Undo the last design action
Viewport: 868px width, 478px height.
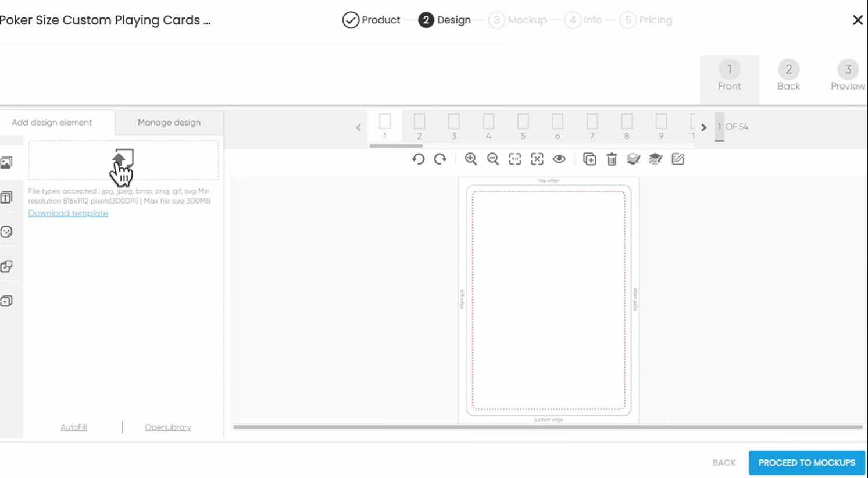(418, 159)
